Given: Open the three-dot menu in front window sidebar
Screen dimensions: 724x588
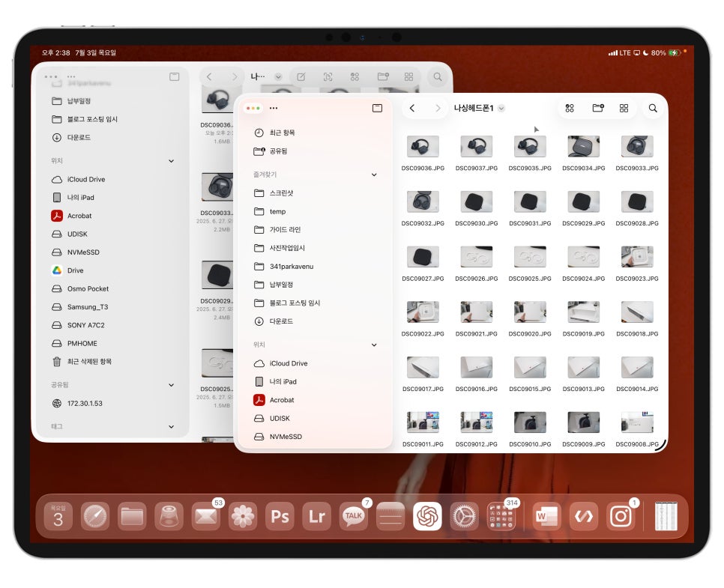Looking at the screenshot, I should (274, 108).
